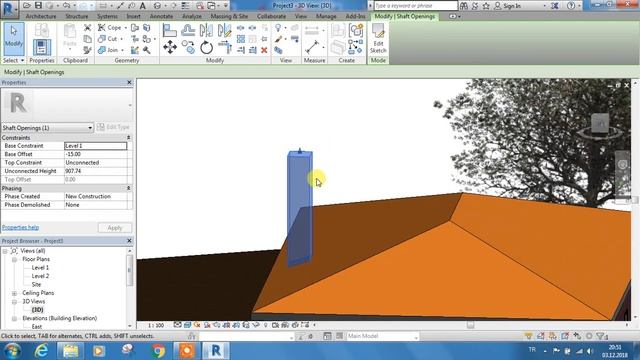Collapse the Phasing section in Properties
640x360 pixels.
129,188
